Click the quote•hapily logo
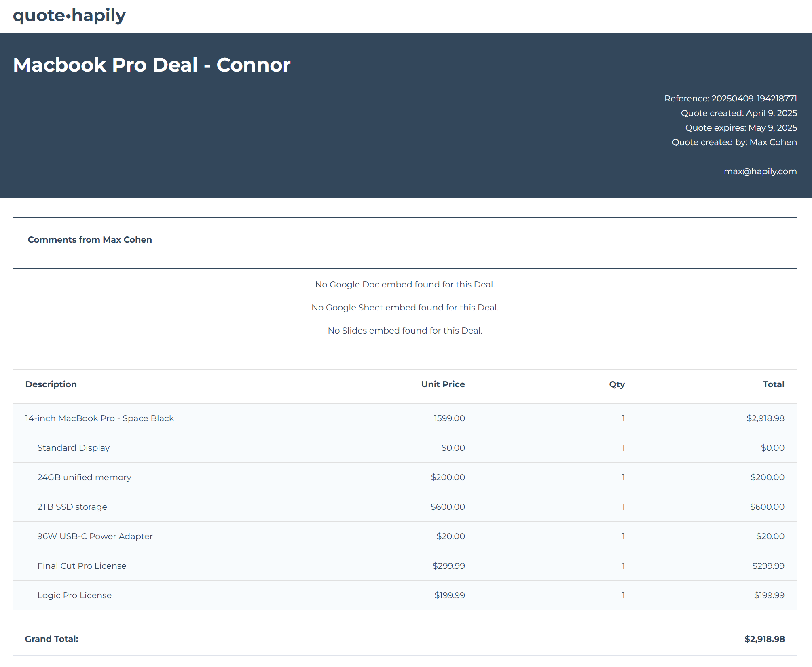Viewport: 812px width, 667px height. coord(70,15)
